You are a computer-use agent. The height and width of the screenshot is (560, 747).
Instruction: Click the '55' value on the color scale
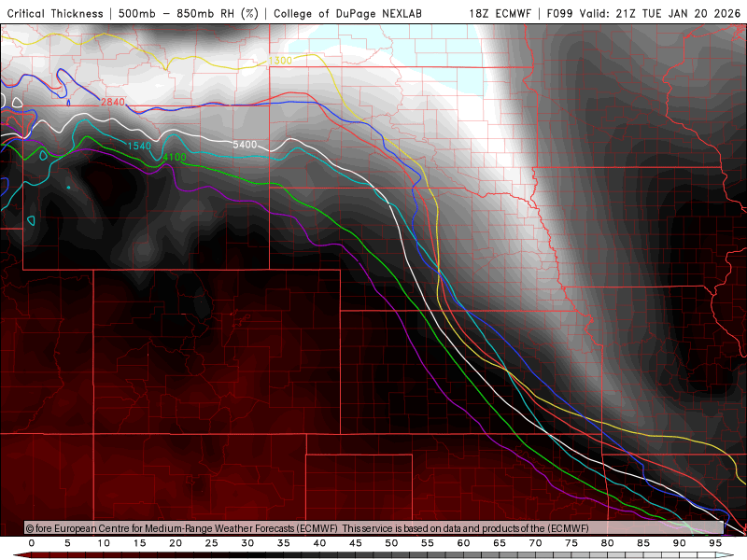tap(428, 543)
